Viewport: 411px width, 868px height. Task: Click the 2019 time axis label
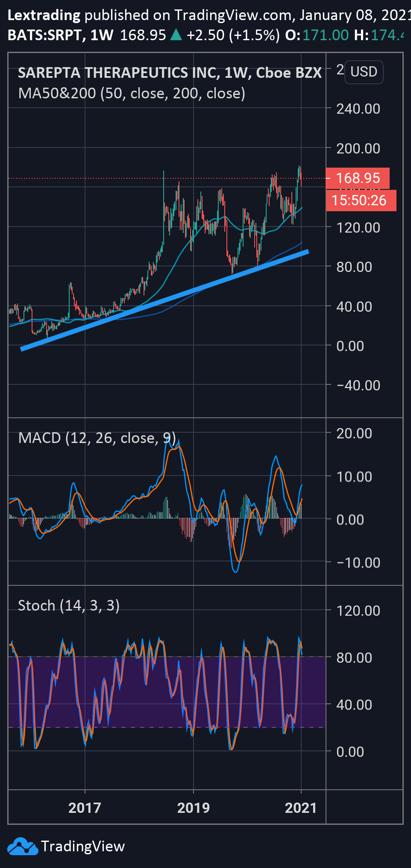(194, 808)
